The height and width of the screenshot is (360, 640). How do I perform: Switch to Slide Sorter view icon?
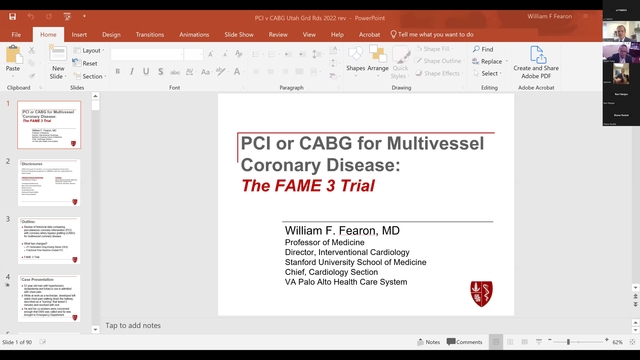point(510,342)
